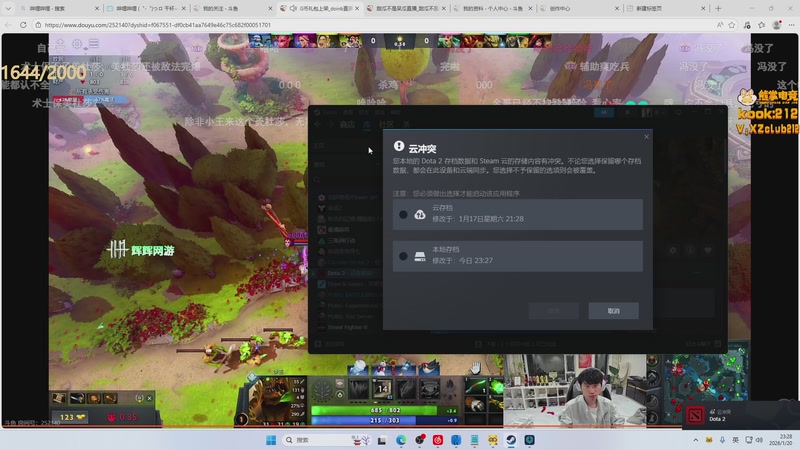Screen dimensions: 800x450
Task: Click the gear icon in the stream's game HUD
Action: (77, 44)
